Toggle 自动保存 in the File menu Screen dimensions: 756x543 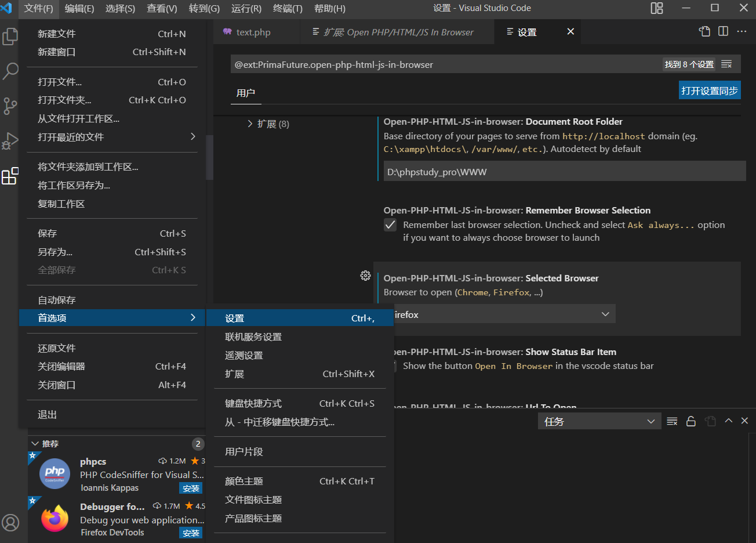coord(112,300)
